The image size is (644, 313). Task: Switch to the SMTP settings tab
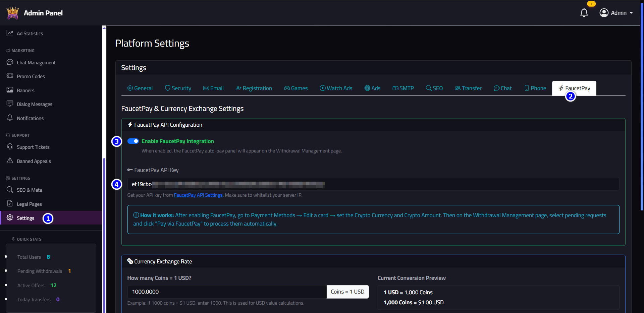403,88
